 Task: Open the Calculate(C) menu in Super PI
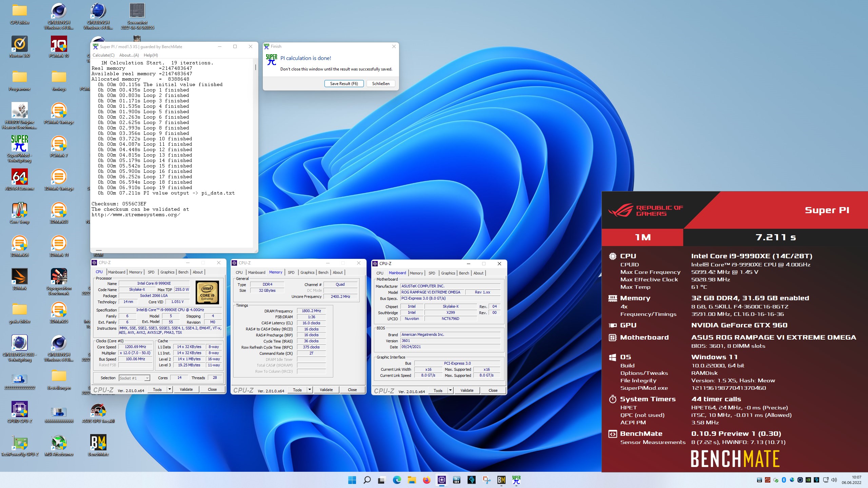click(x=103, y=55)
